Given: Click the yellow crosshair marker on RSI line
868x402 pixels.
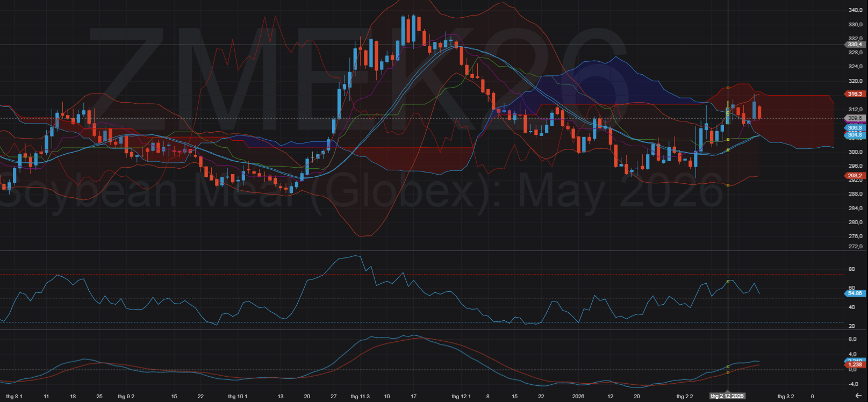Looking at the screenshot, I should 728,281.
